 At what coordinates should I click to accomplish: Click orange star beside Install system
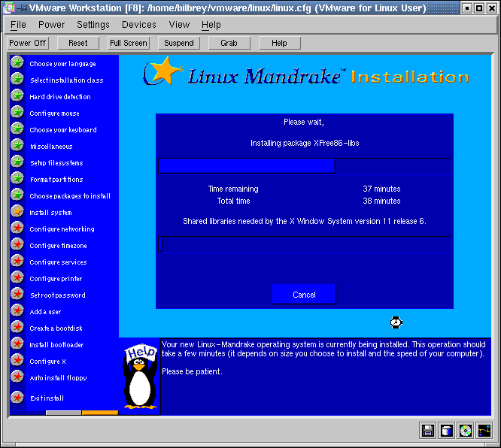tap(17, 212)
